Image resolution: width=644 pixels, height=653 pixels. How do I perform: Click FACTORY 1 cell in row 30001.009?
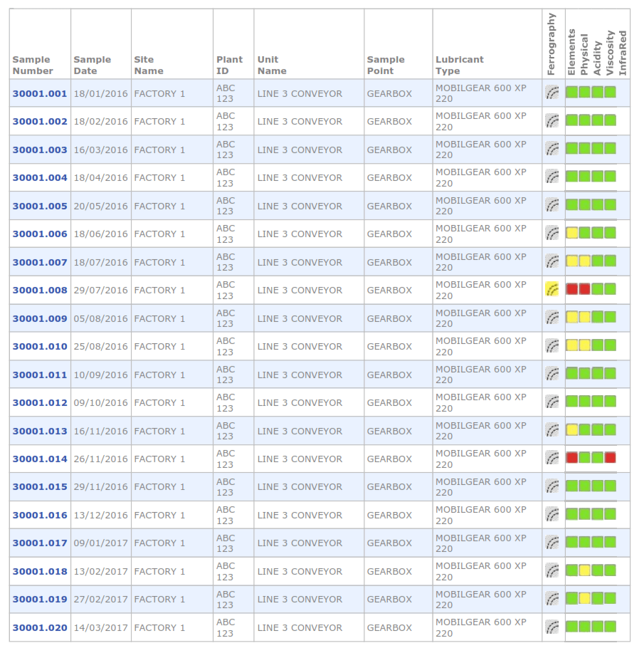[159, 318]
